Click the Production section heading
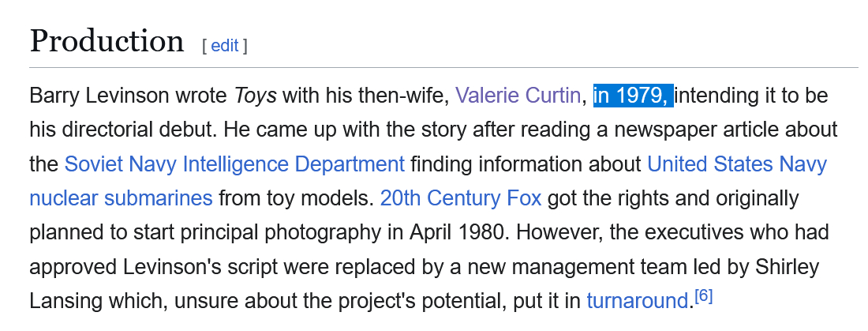Image resolution: width=868 pixels, height=331 pixels. (107, 41)
